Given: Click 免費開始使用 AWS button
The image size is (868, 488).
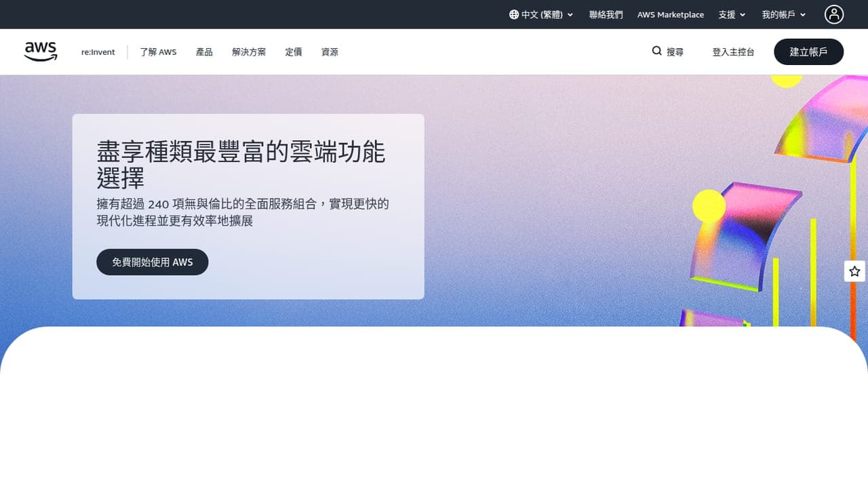Looking at the screenshot, I should 153,262.
